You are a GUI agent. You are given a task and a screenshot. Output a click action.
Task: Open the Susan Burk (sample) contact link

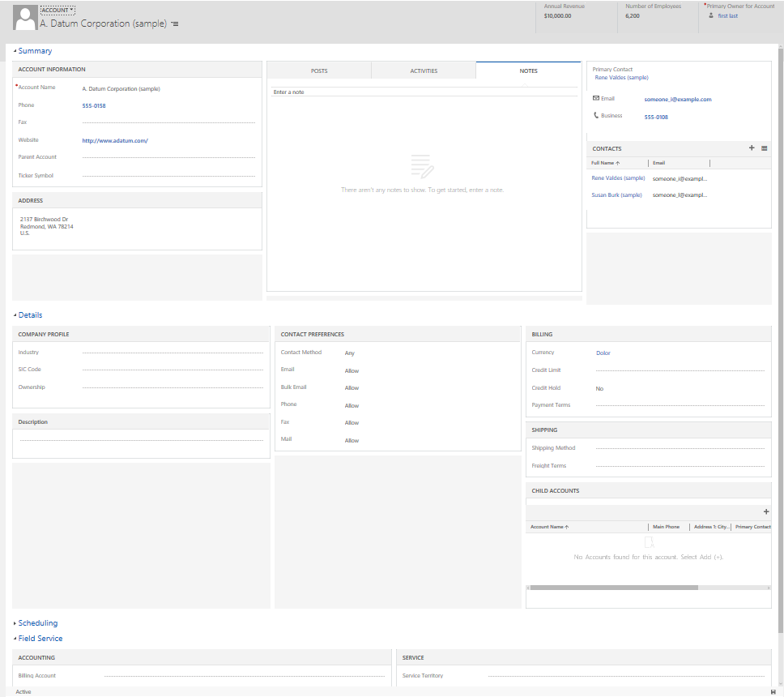[616, 195]
